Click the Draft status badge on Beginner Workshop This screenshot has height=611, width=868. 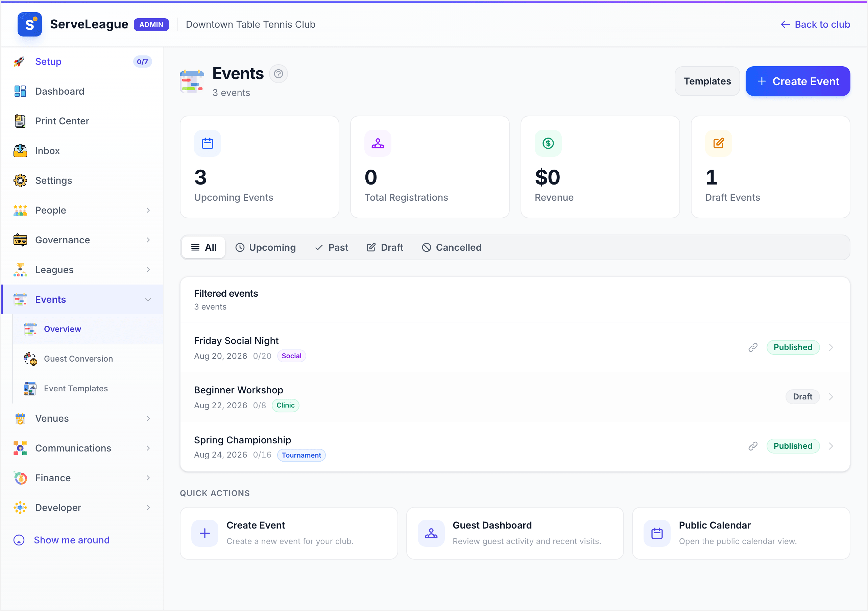point(803,397)
